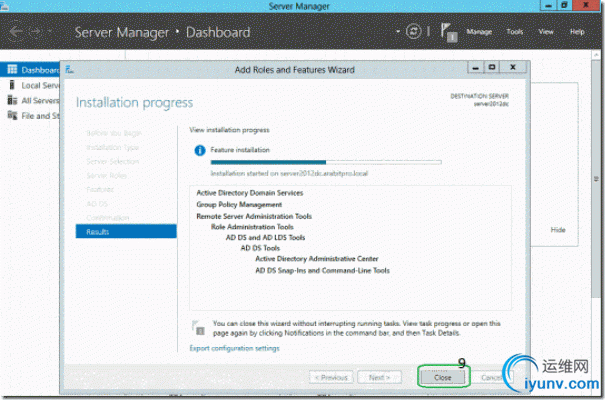Click Hide in the dashboard panel
The image size is (605, 400).
[x=558, y=230]
